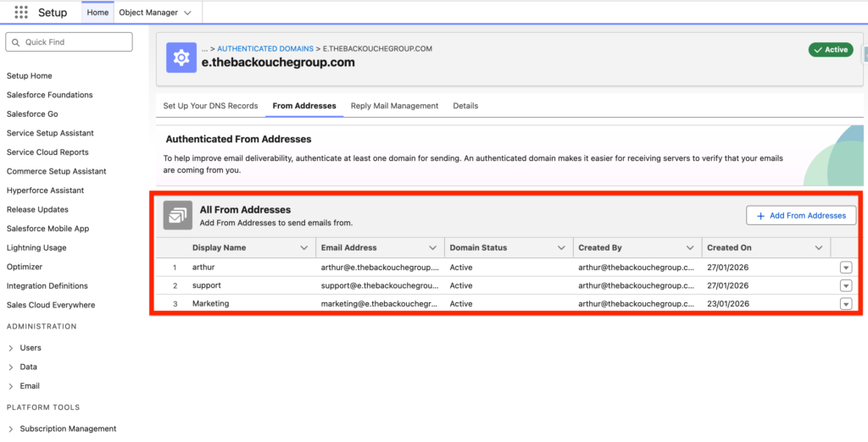The width and height of the screenshot is (868, 442).
Task: Open Release Updates from the sidebar
Action: click(x=37, y=209)
